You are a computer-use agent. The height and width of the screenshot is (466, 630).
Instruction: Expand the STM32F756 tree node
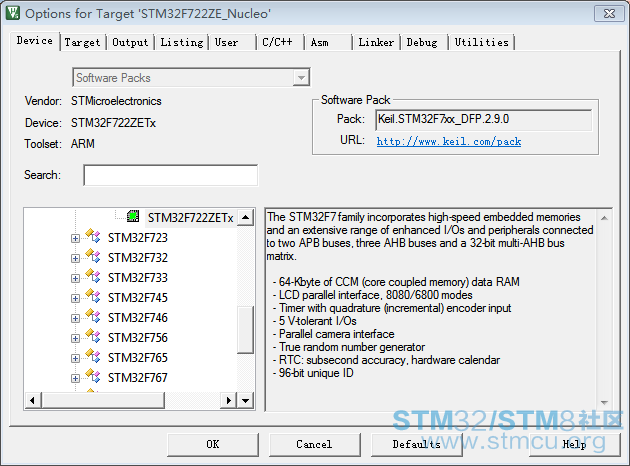(x=75, y=339)
